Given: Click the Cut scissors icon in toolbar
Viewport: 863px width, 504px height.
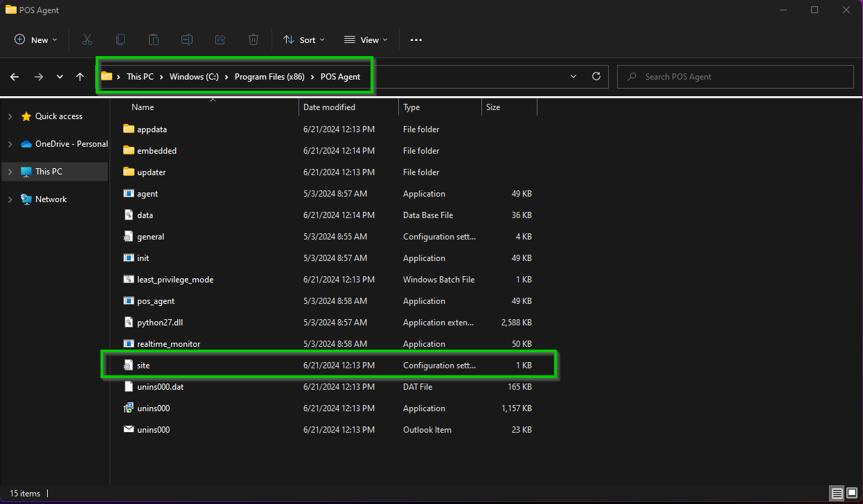Looking at the screenshot, I should [x=87, y=40].
